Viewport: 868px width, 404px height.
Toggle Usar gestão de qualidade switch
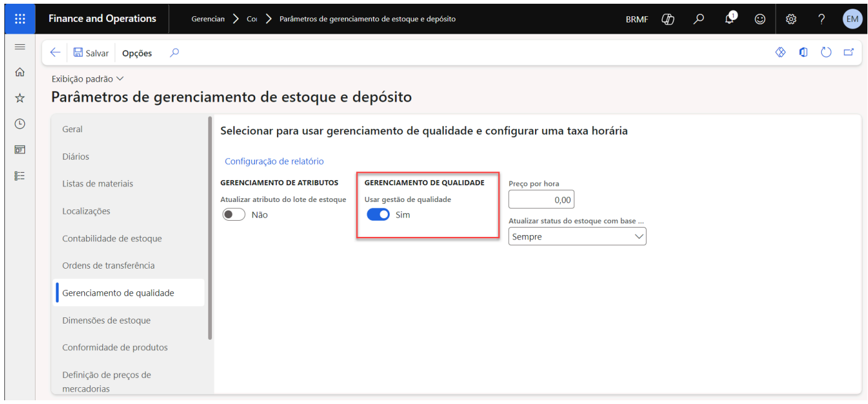378,214
